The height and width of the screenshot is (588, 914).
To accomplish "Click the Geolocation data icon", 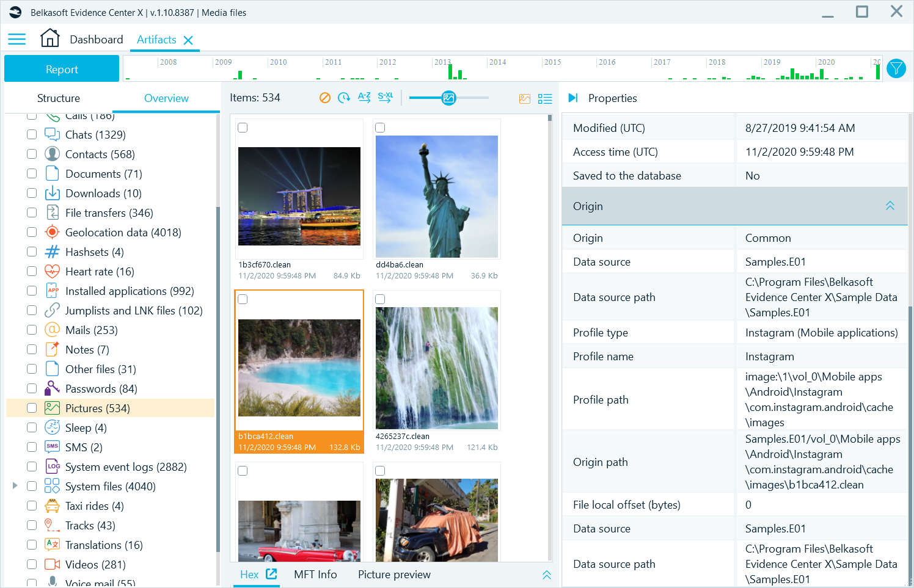I will coord(52,232).
